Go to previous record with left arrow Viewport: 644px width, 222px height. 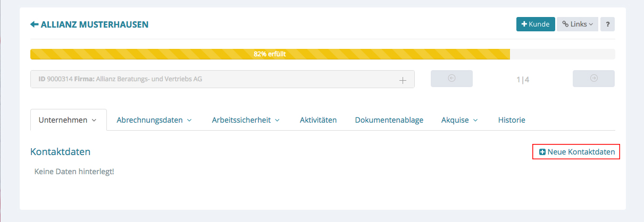pos(451,79)
